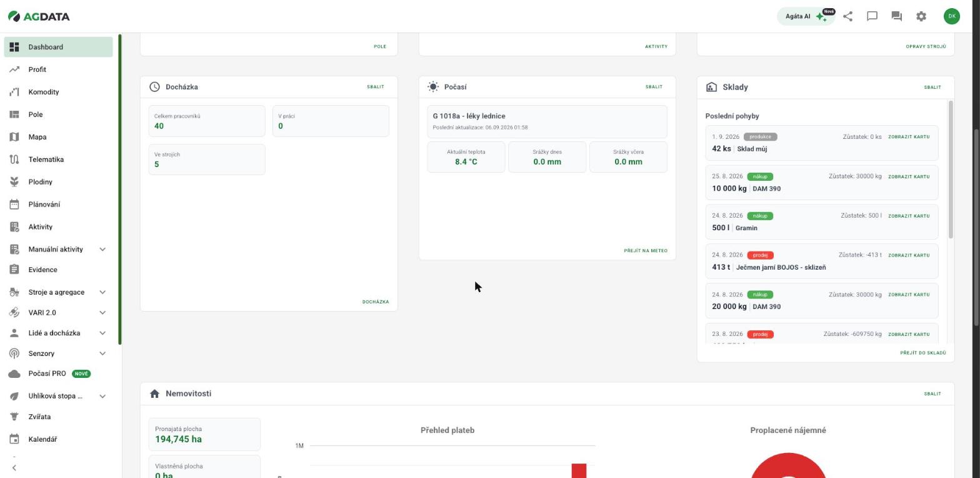Open the chat message icon
Viewport: 980px width, 478px height.
[872, 17]
